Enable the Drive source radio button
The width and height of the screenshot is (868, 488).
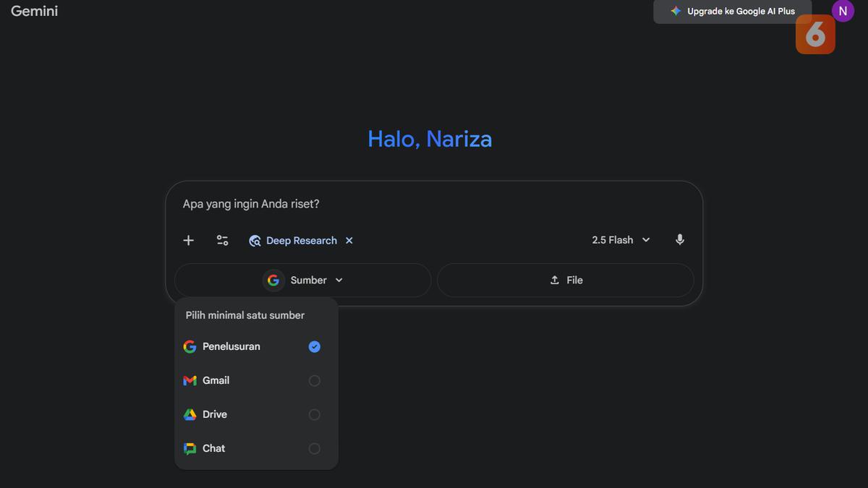[314, 415]
